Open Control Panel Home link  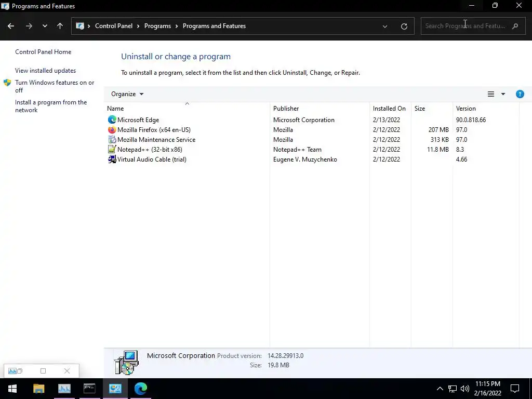(43, 51)
